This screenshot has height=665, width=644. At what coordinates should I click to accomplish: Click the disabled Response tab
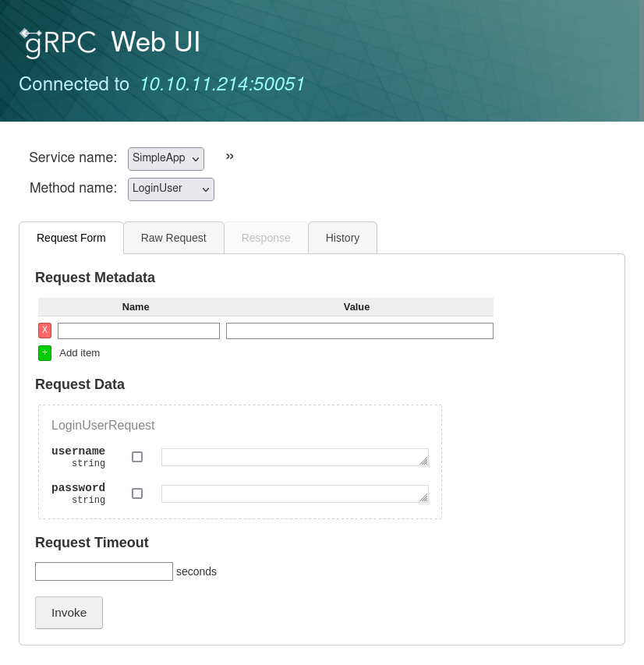point(266,238)
